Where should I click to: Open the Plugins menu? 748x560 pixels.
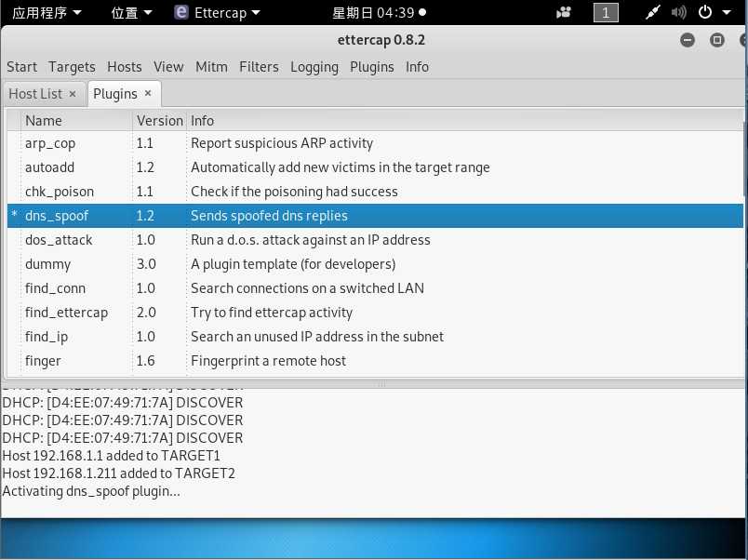click(371, 67)
